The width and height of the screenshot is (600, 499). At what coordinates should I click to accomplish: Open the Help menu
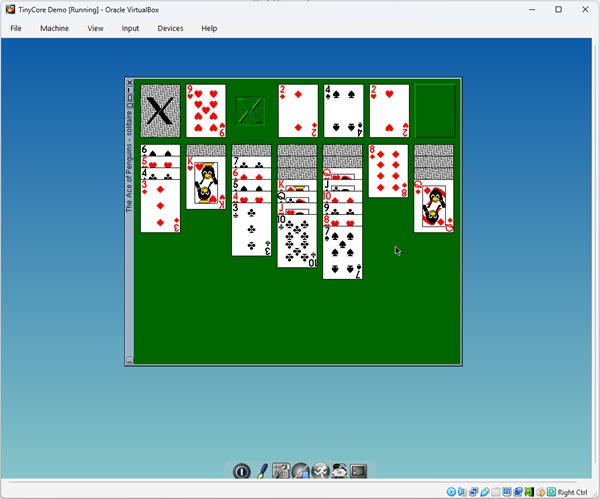tap(209, 28)
